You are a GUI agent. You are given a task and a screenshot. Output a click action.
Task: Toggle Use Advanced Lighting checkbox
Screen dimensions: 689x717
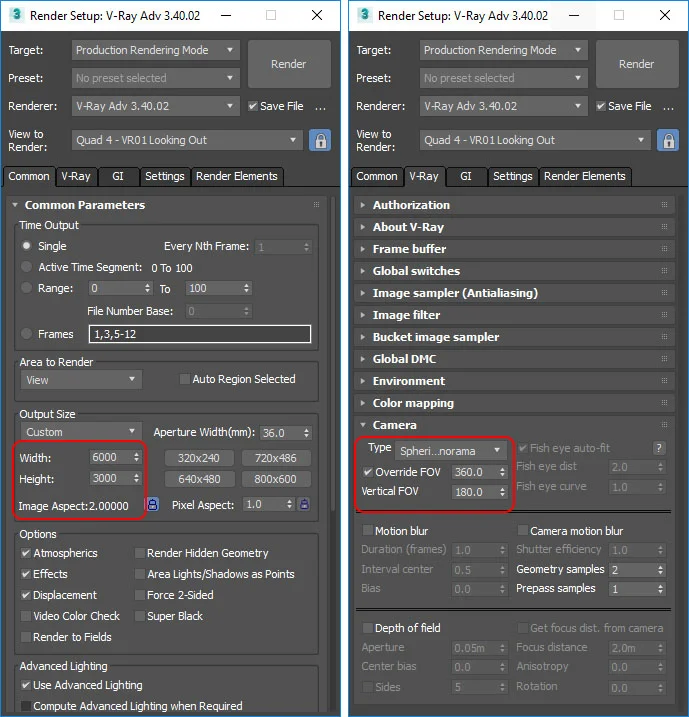pyautogui.click(x=26, y=685)
